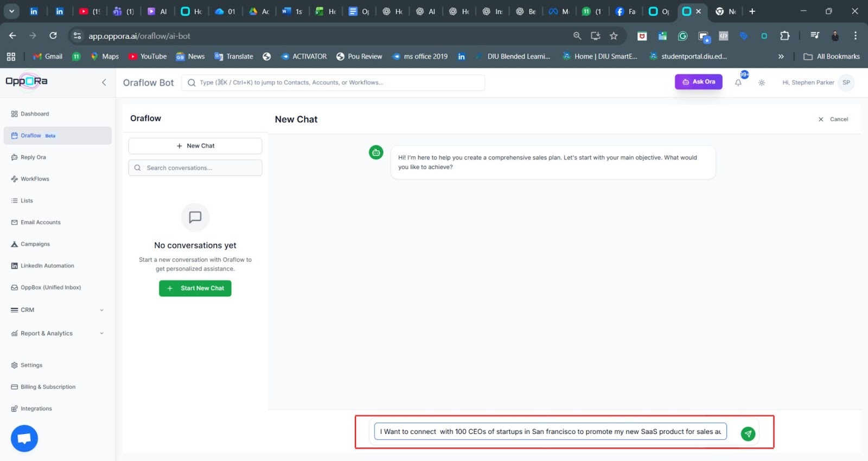868x461 pixels.
Task: Cancel the new chat
Action: [x=833, y=119]
